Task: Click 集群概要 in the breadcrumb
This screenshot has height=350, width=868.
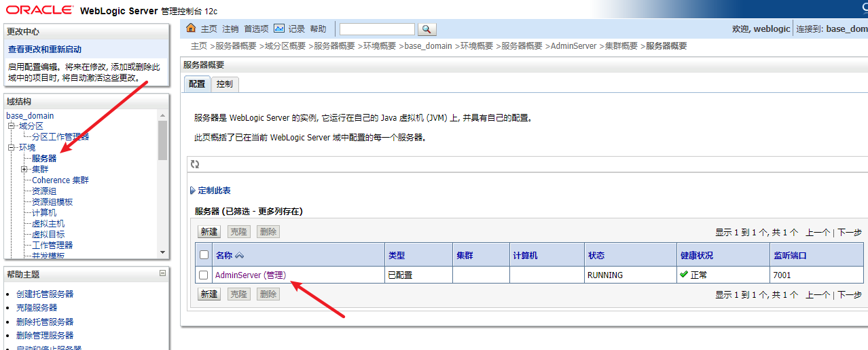Action: pyautogui.click(x=621, y=46)
